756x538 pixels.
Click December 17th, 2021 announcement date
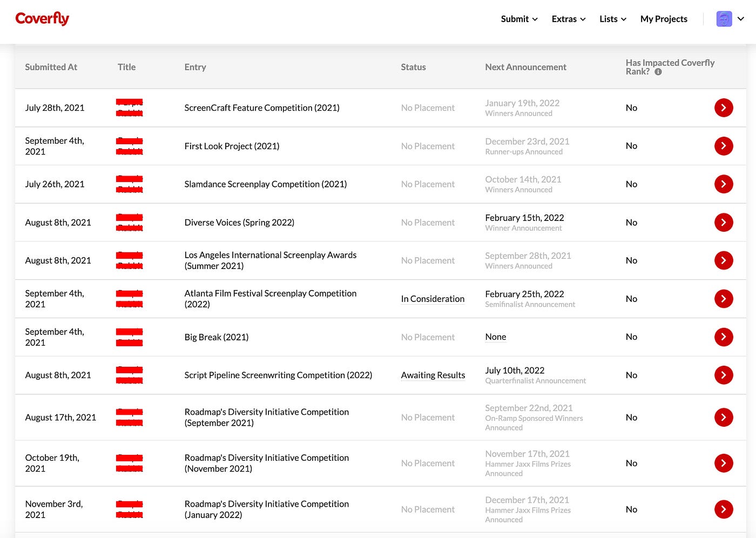[527, 500]
